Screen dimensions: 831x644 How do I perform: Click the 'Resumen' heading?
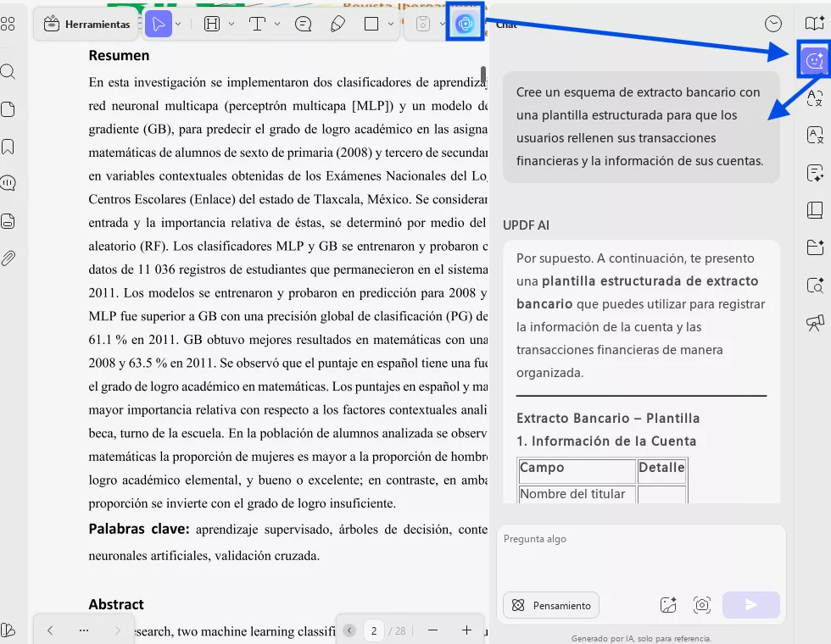(x=119, y=56)
